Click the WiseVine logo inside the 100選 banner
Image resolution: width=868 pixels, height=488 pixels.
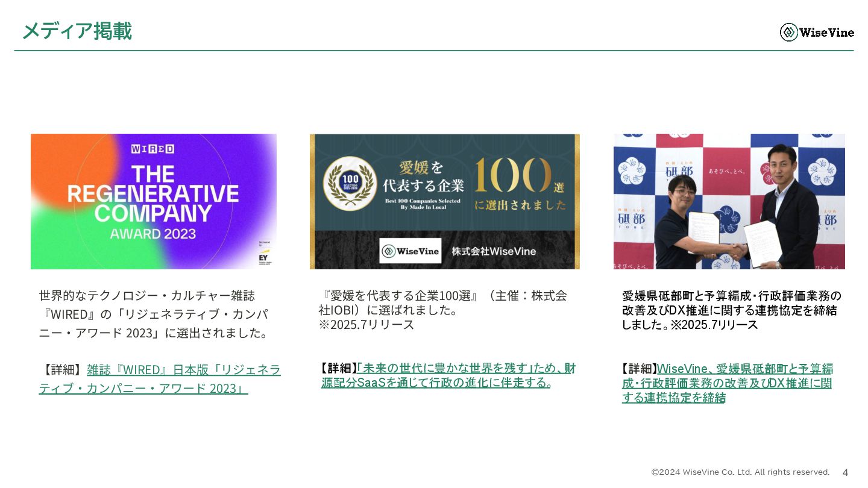[x=410, y=251]
